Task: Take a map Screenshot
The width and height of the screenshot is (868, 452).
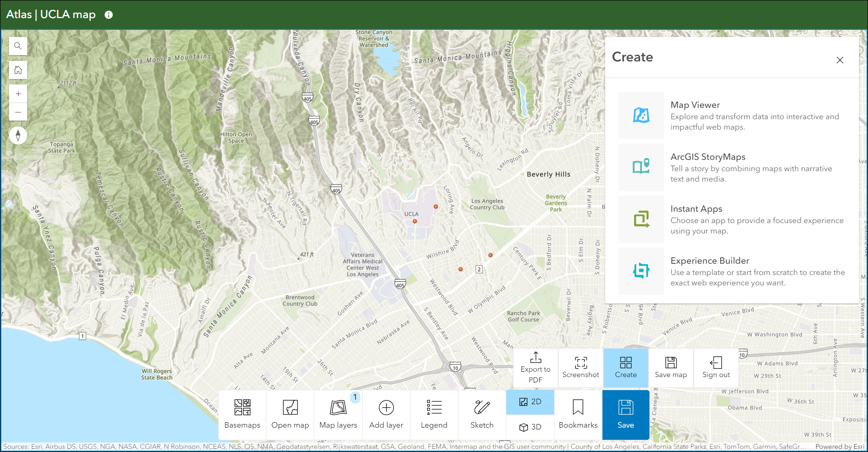Action: click(581, 368)
